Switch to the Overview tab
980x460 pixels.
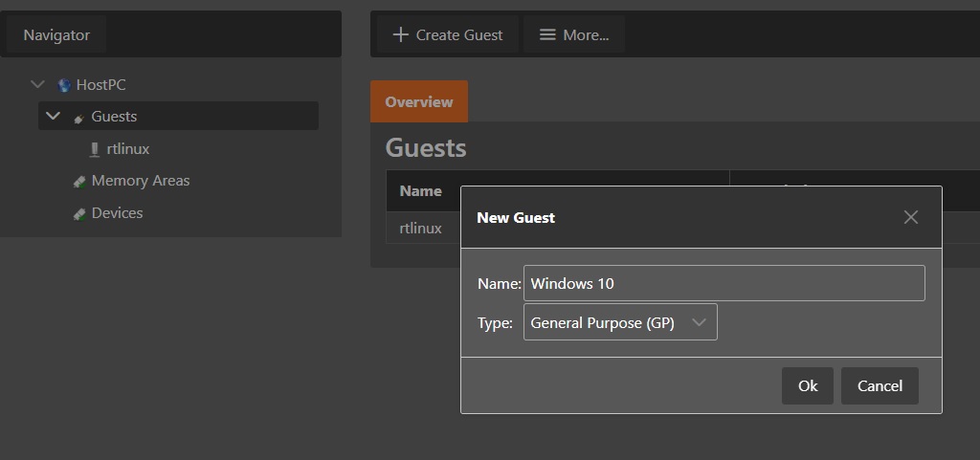(x=419, y=101)
